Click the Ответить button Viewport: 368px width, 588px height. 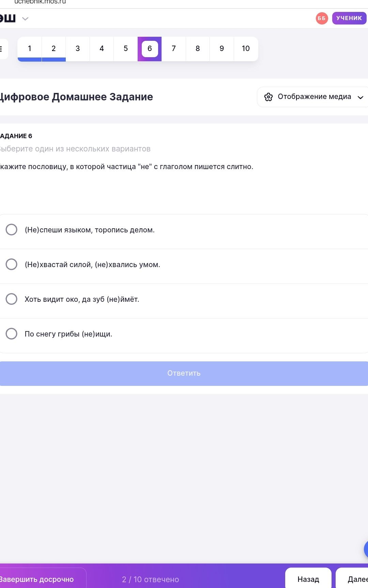[x=184, y=373]
